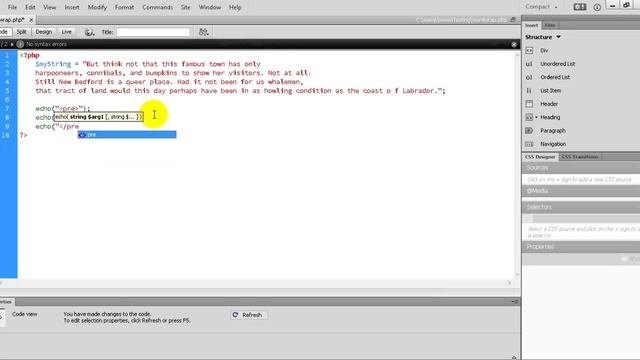
Task: Select the Files panel tab
Action: click(549, 25)
